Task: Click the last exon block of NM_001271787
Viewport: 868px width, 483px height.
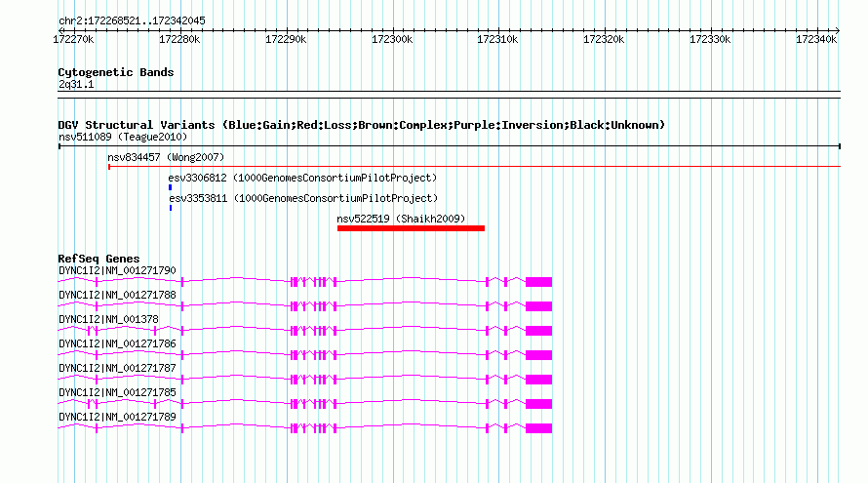Action: [x=538, y=380]
